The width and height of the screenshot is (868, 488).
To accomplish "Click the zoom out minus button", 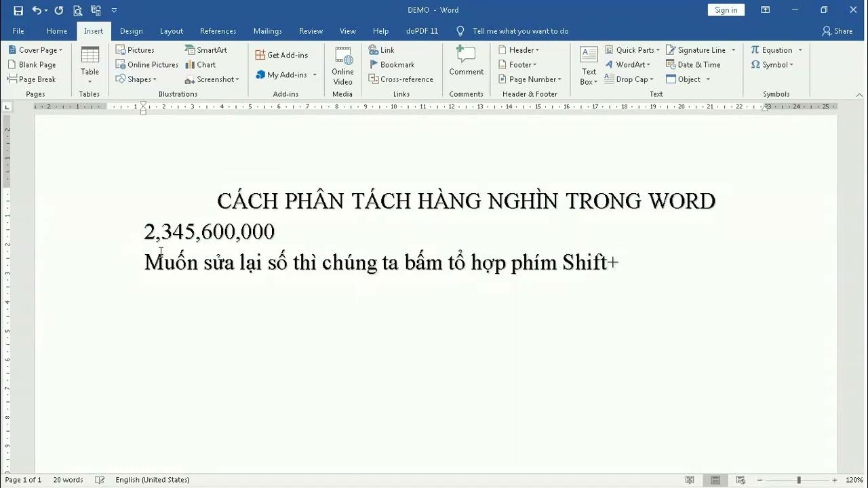I will pos(760,480).
